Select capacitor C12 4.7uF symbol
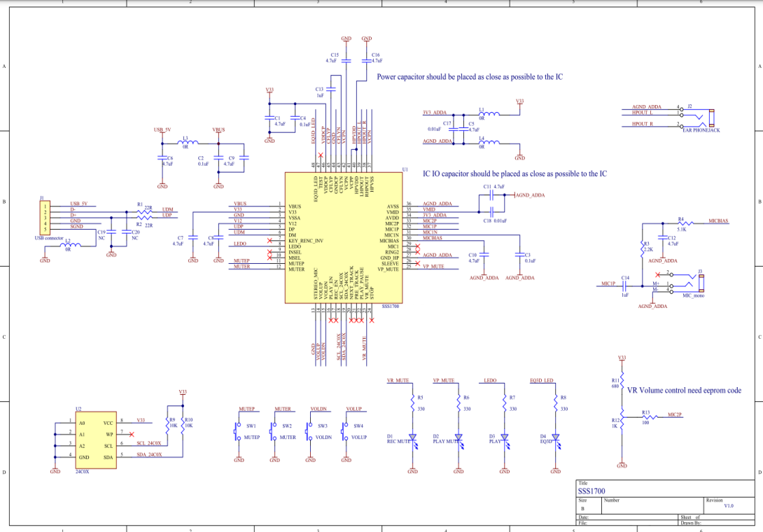Image resolution: width=763 pixels, height=532 pixels. click(x=662, y=237)
